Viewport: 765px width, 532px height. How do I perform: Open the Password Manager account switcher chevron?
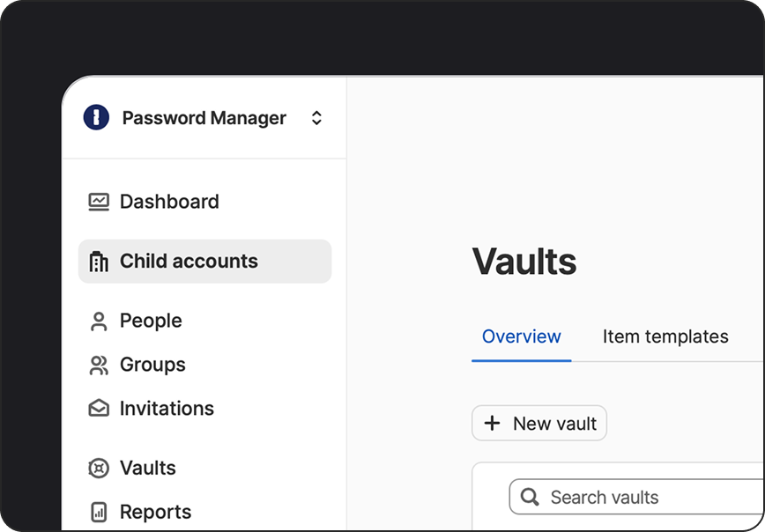pyautogui.click(x=316, y=118)
